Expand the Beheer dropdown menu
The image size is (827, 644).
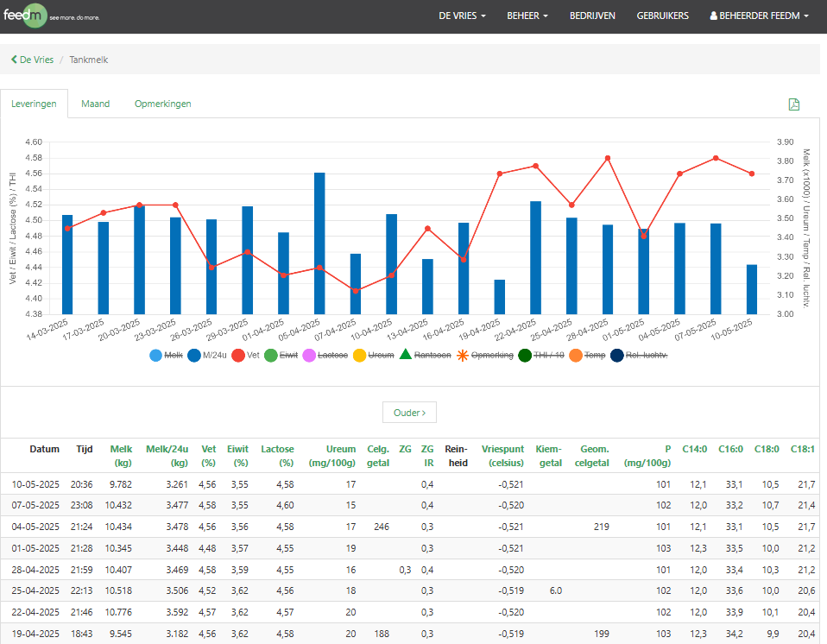coord(527,16)
